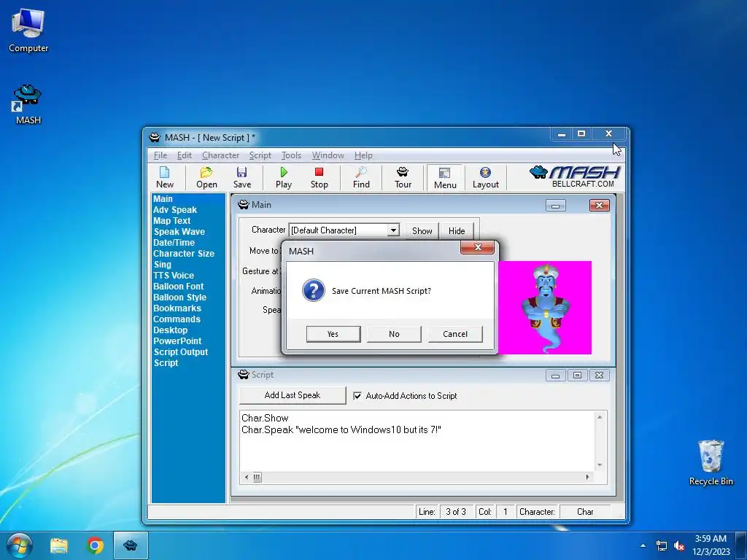Stop playback with the Stop icon
The height and width of the screenshot is (560, 747).
(x=320, y=177)
